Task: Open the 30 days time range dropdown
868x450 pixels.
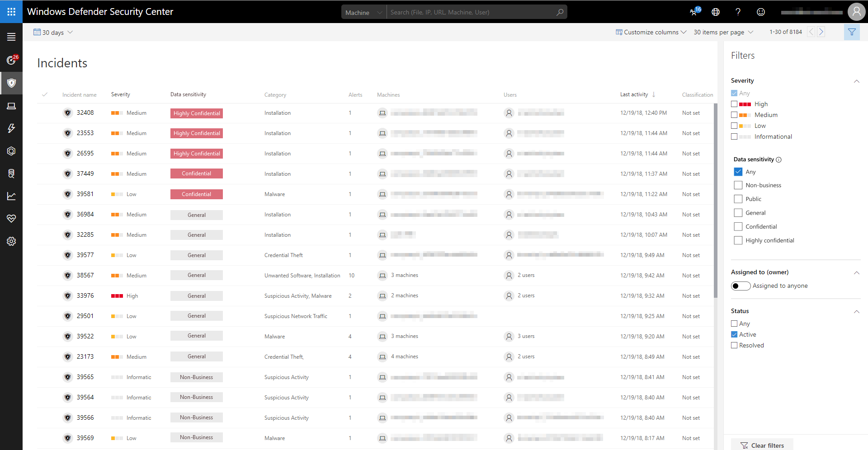Action: tap(53, 32)
